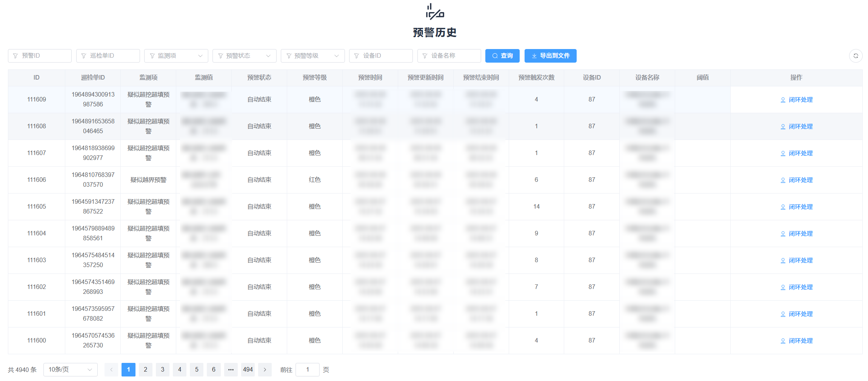Click the 前往 page number input box
Image resolution: width=868 pixels, height=381 pixels.
[307, 370]
